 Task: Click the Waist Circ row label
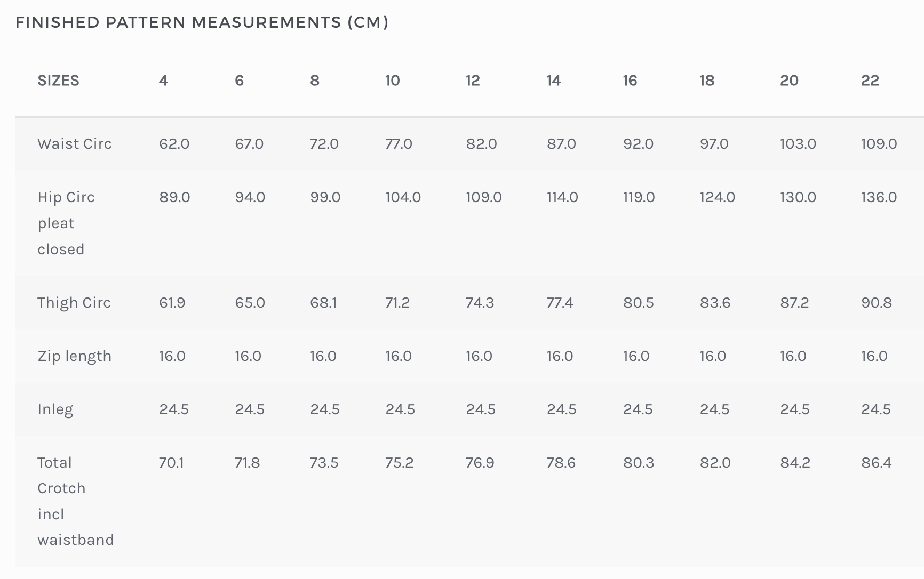click(75, 144)
